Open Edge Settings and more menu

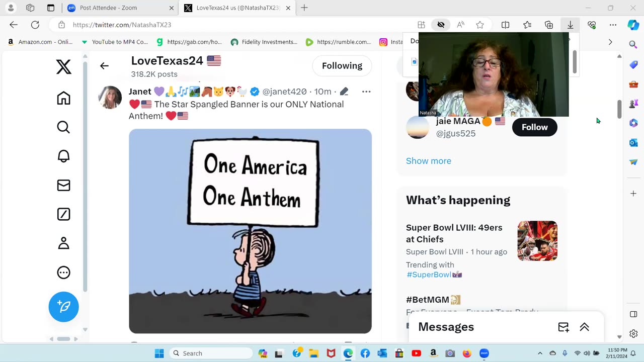pos(613,25)
